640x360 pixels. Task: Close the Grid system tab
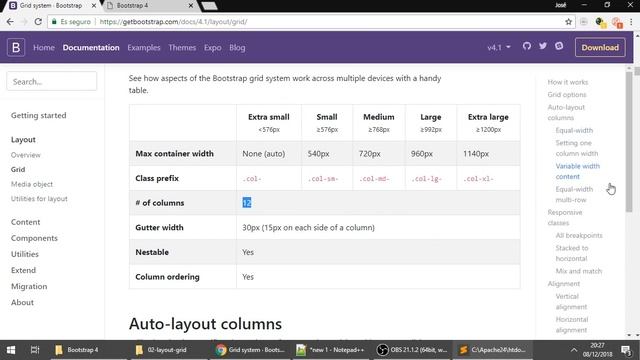(x=93, y=6)
